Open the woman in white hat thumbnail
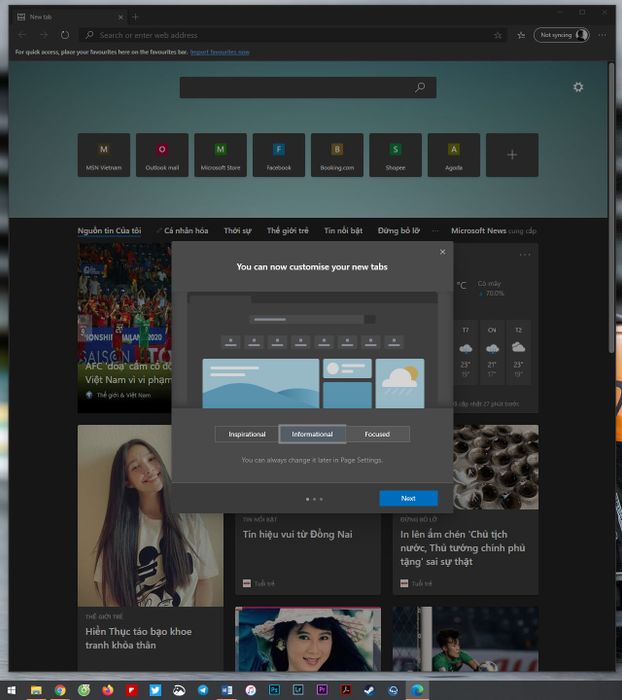Viewport: 622px width, 700px height. [308, 639]
